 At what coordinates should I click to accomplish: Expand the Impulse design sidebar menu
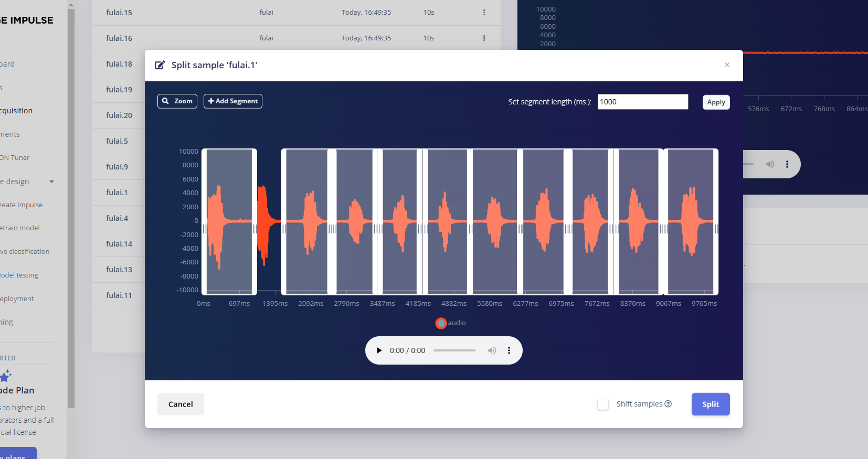click(51, 182)
